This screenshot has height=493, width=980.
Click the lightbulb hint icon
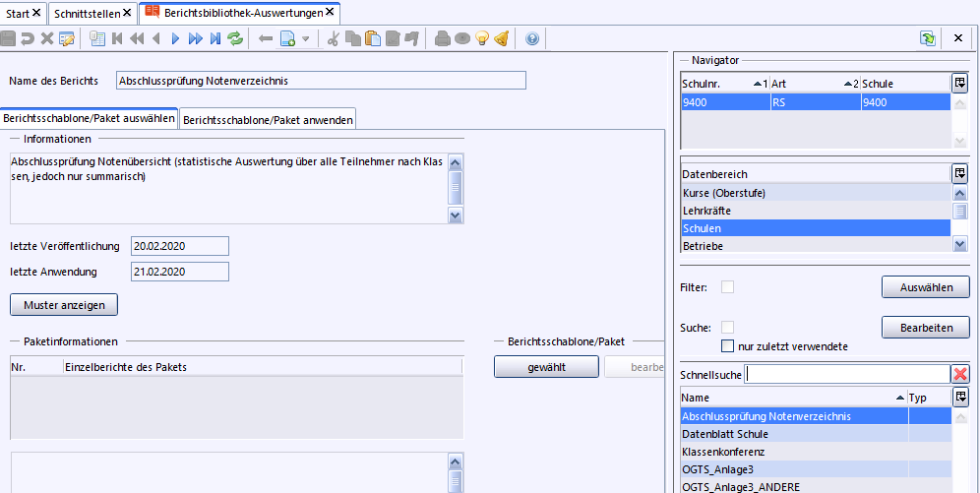[482, 38]
